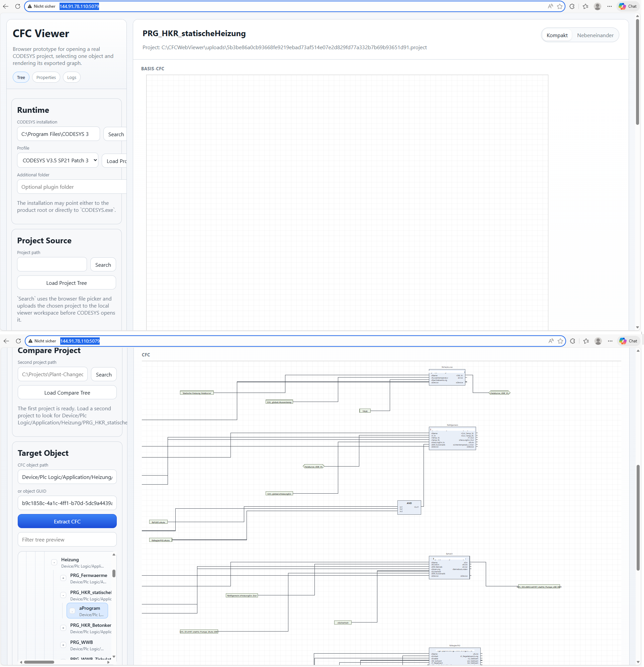Screen dimensions: 644x667
Task: Open Extensions puzzle icon in upper browser
Action: [572, 6]
